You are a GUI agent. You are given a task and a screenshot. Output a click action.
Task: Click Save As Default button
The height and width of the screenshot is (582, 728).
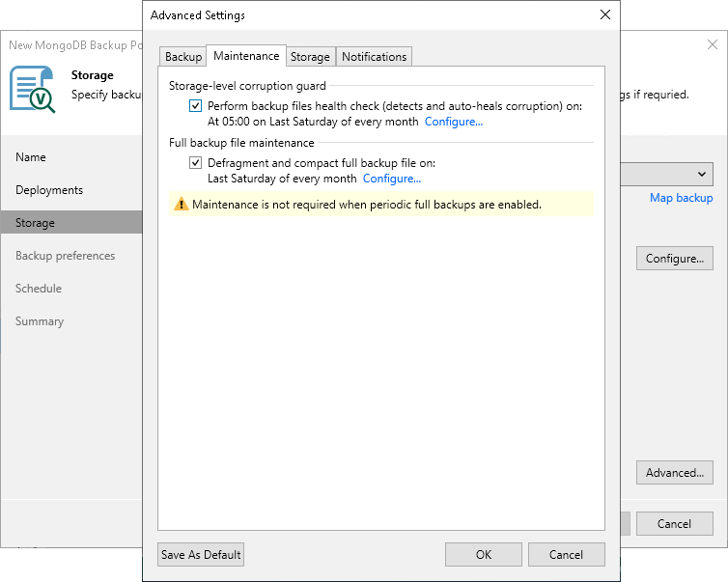(201, 555)
